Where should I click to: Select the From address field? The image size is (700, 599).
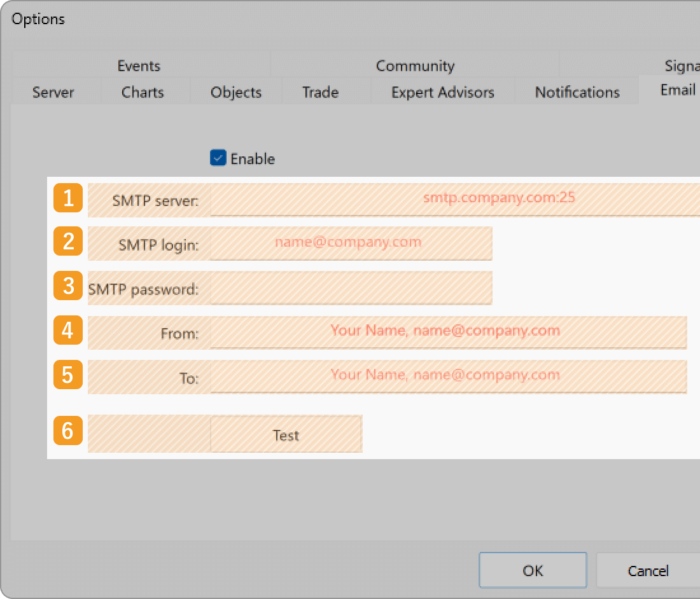pyautogui.click(x=448, y=332)
